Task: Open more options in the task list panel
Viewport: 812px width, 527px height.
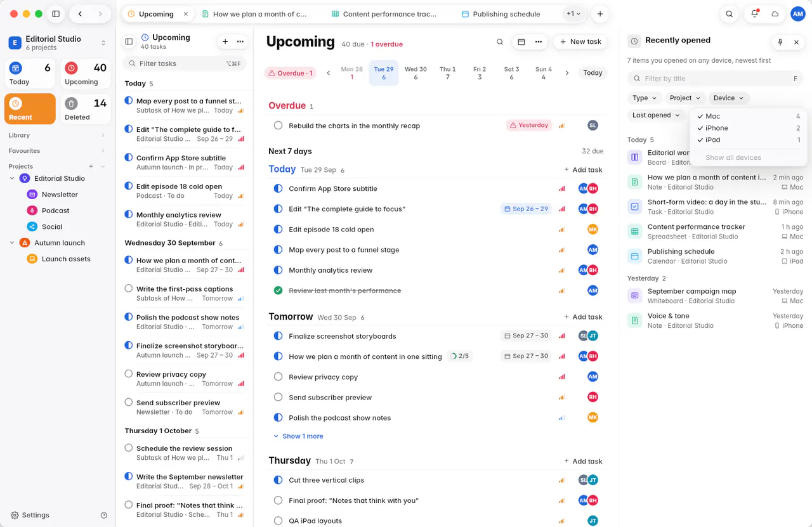Action: [240, 41]
